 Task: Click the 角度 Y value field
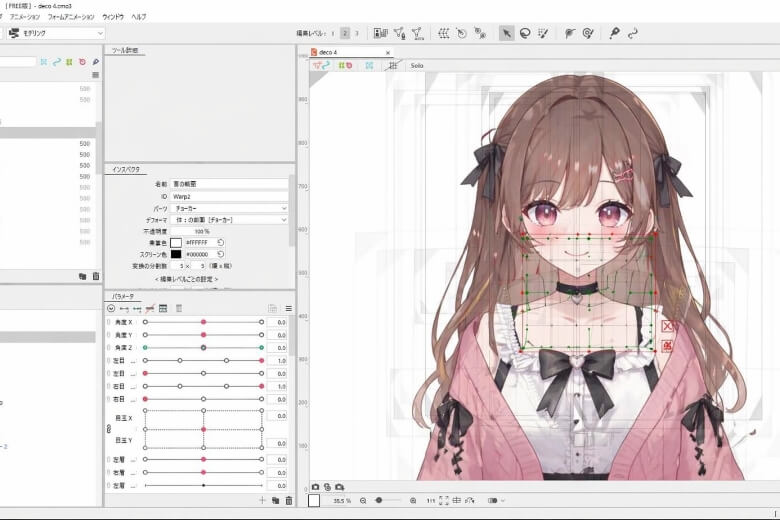tap(277, 335)
